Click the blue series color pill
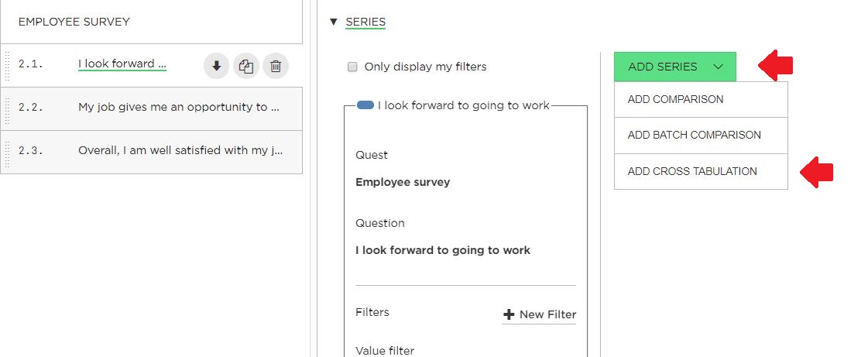 (x=365, y=105)
